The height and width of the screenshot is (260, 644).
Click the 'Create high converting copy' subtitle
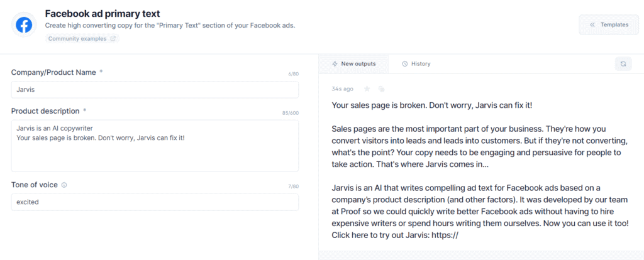point(170,25)
